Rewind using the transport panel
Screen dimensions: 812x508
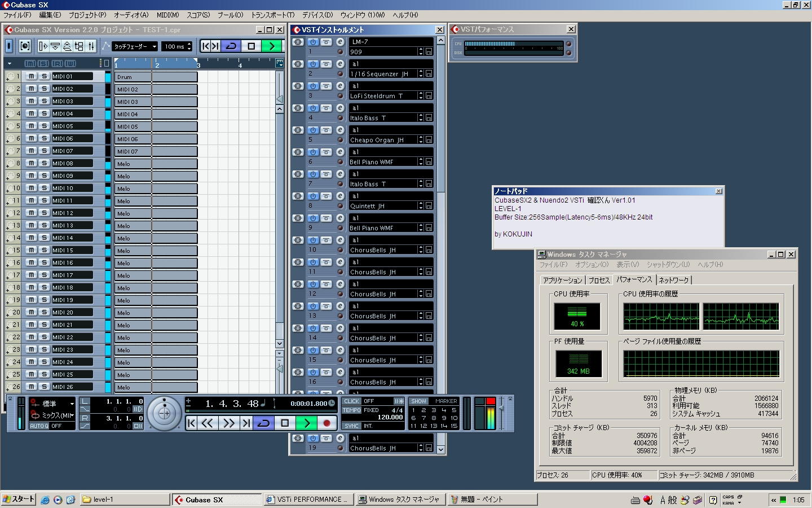[x=208, y=423]
